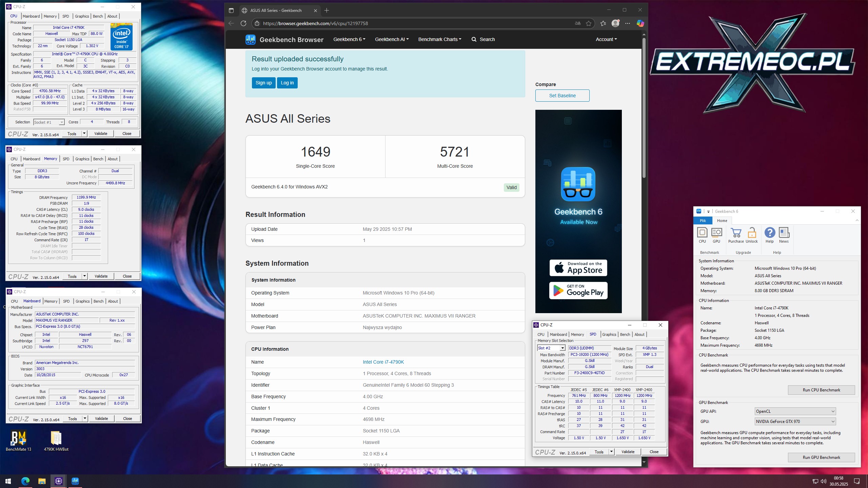Open the GPU API OpenCL dropdown
The height and width of the screenshot is (488, 868).
(x=795, y=411)
